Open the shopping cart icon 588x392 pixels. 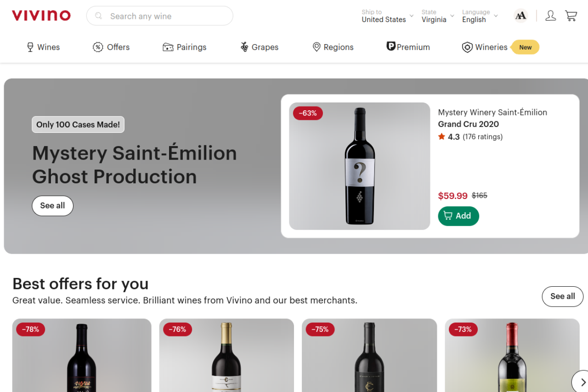[571, 16]
